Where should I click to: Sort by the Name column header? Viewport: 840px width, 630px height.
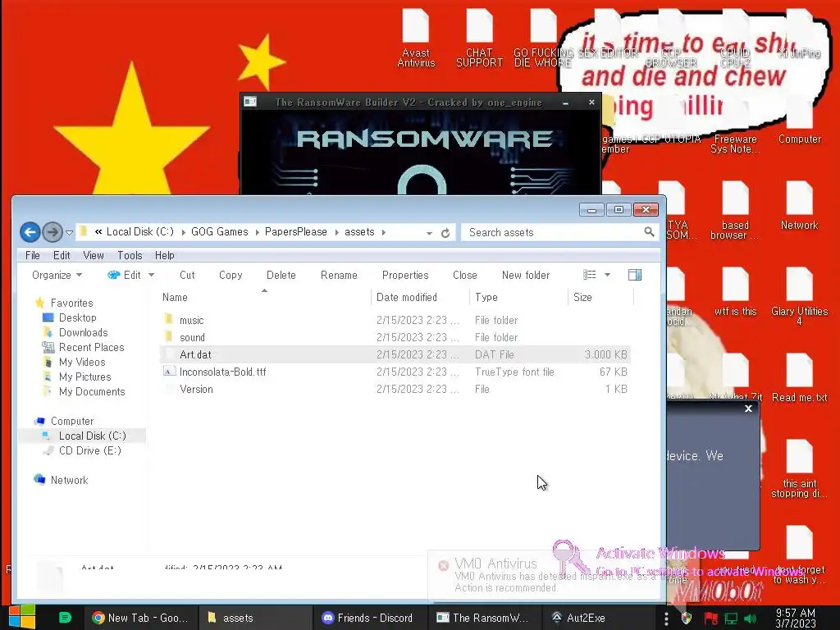tap(265, 297)
